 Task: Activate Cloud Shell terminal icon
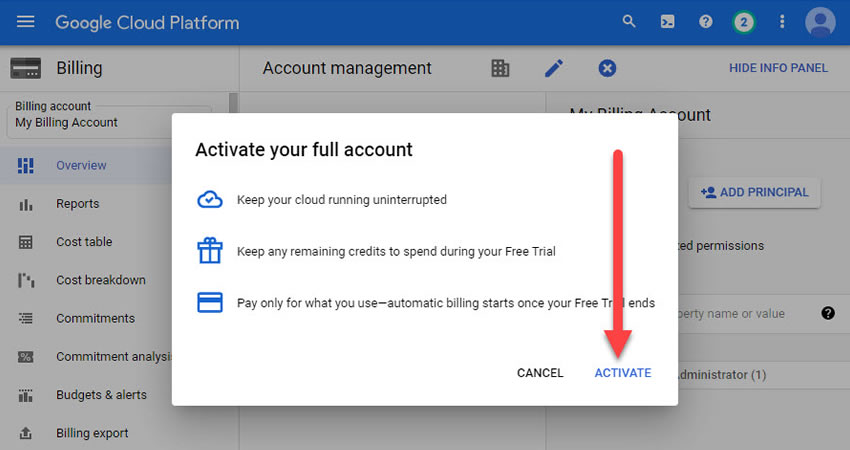coord(667,22)
